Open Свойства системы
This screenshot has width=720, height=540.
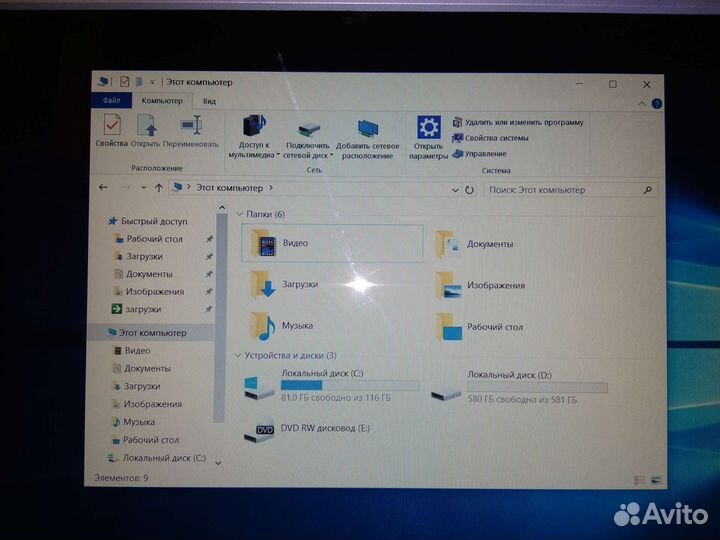(x=490, y=138)
